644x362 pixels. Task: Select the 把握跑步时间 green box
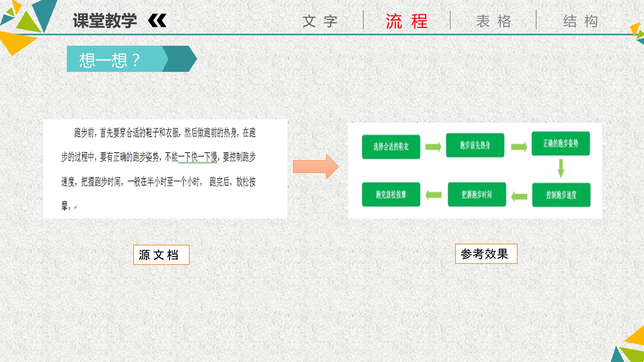[477, 194]
